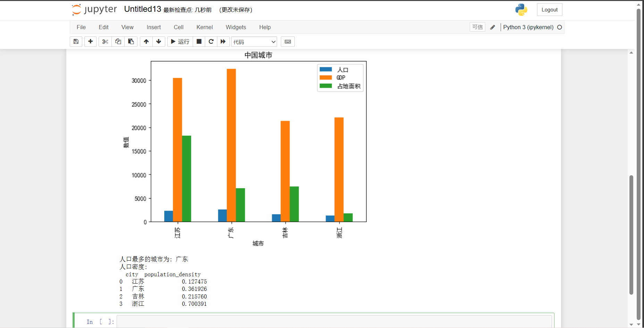Click the Logout button
This screenshot has height=328, width=644.
tap(549, 10)
